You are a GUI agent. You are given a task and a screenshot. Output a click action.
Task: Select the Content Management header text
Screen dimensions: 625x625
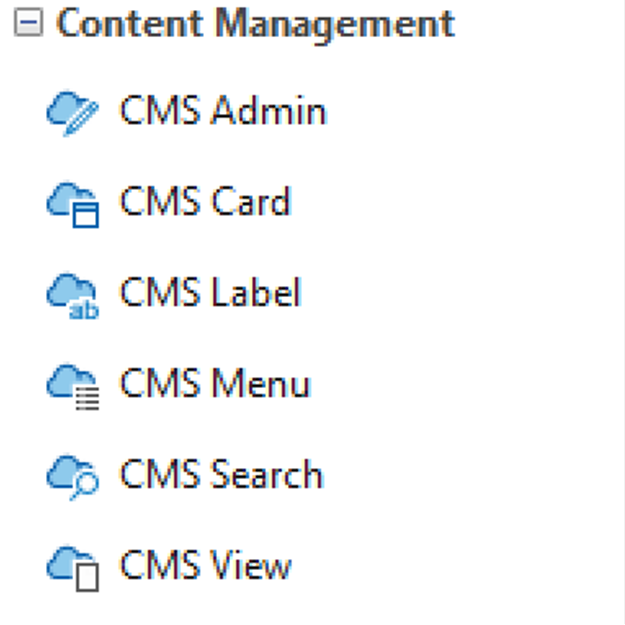pos(256,25)
